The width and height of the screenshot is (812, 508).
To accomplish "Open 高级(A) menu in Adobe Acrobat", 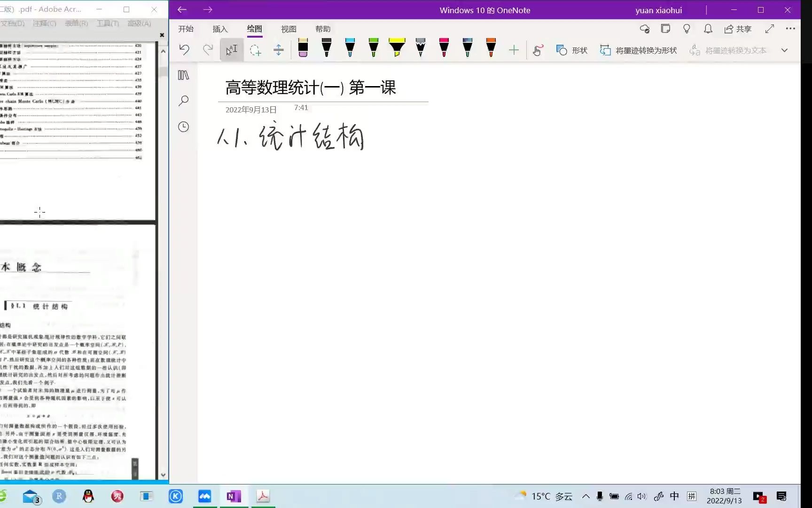I will point(140,23).
